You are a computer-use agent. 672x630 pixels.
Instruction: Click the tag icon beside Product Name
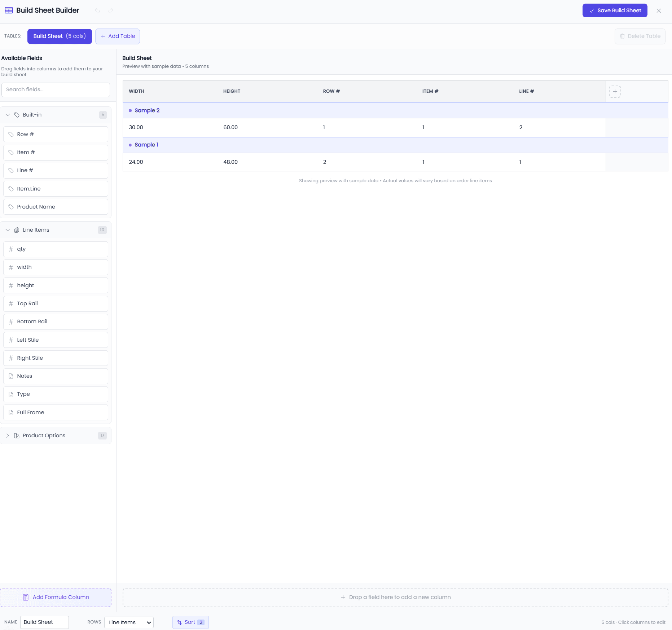pos(11,207)
